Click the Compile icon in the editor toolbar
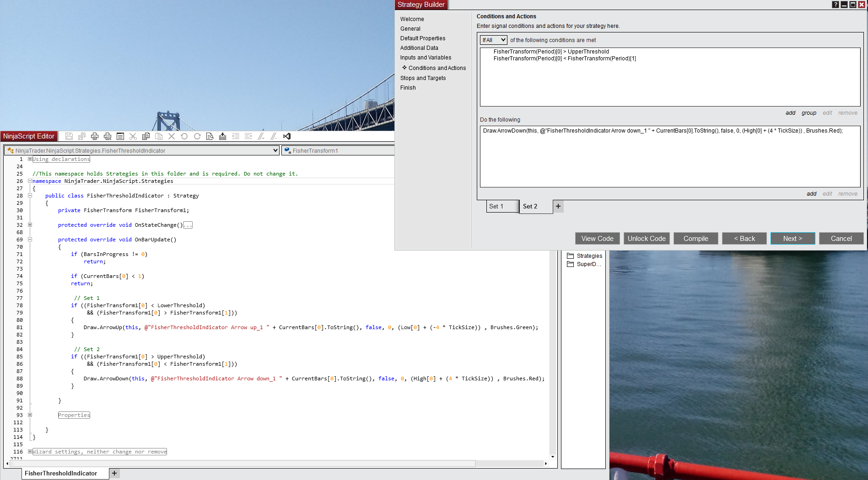The width and height of the screenshot is (868, 480). (223, 136)
